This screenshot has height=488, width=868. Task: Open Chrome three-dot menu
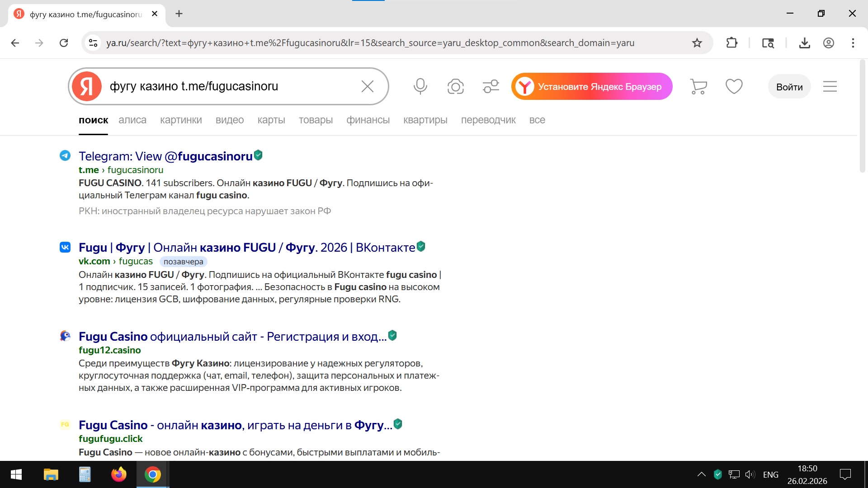pos(853,43)
